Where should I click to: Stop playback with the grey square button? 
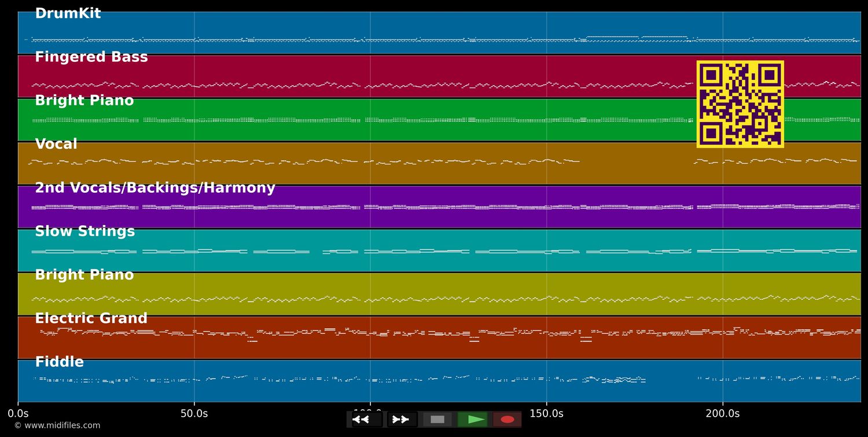tap(437, 420)
